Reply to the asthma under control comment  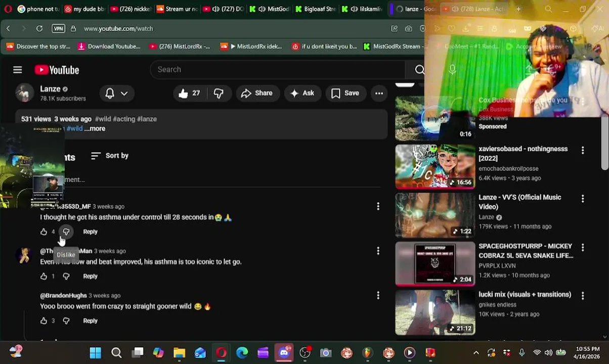coord(90,232)
